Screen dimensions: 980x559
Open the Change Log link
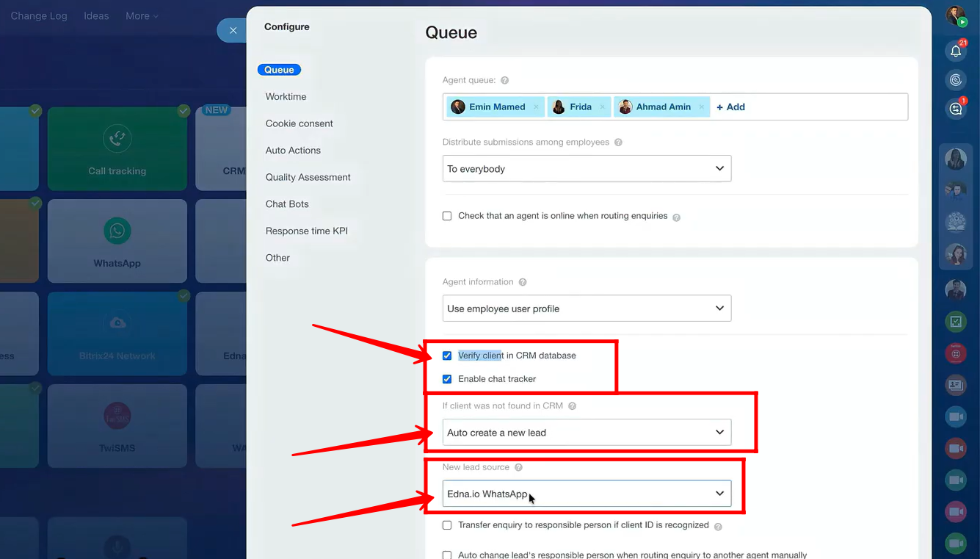39,15
